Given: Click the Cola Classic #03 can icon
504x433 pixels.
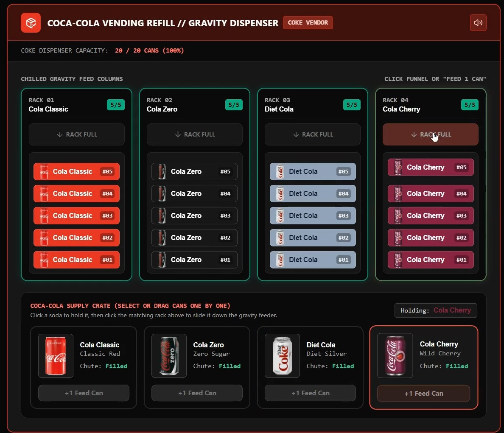Looking at the screenshot, I should click(x=44, y=215).
